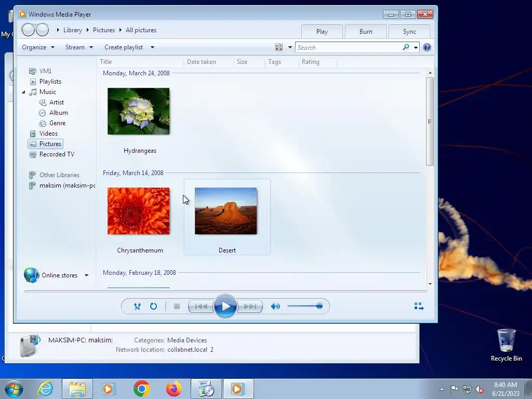The height and width of the screenshot is (399, 532).
Task: Switch to Now Playing view icon
Action: [419, 307]
